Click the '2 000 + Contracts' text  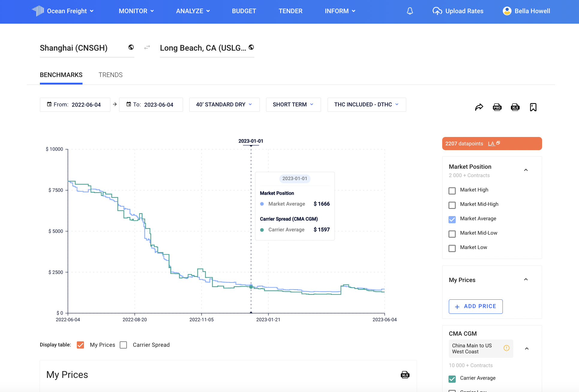[469, 175]
